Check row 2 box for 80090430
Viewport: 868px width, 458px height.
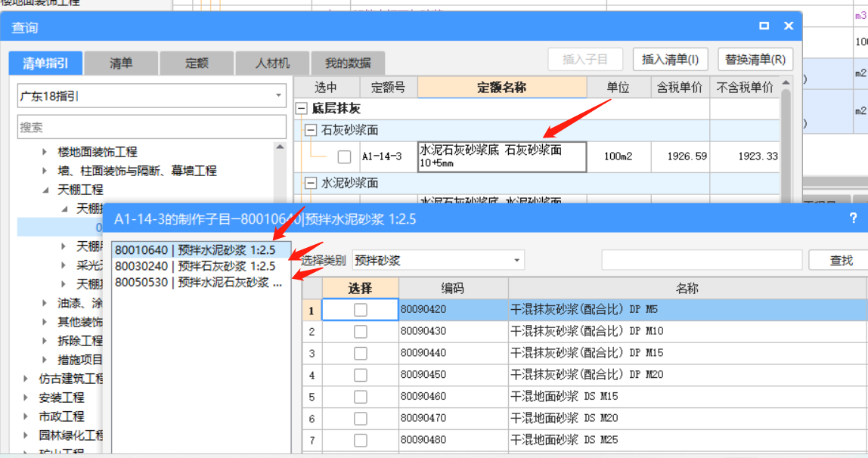coord(361,331)
